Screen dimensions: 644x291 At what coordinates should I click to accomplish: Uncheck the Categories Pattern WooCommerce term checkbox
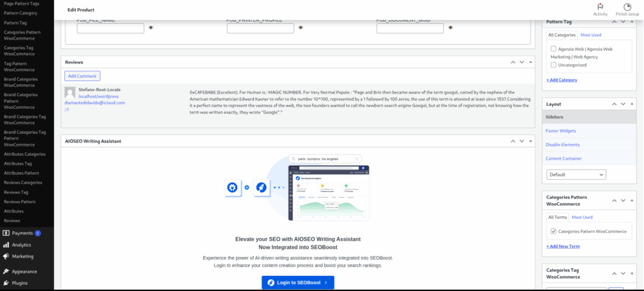(553, 231)
